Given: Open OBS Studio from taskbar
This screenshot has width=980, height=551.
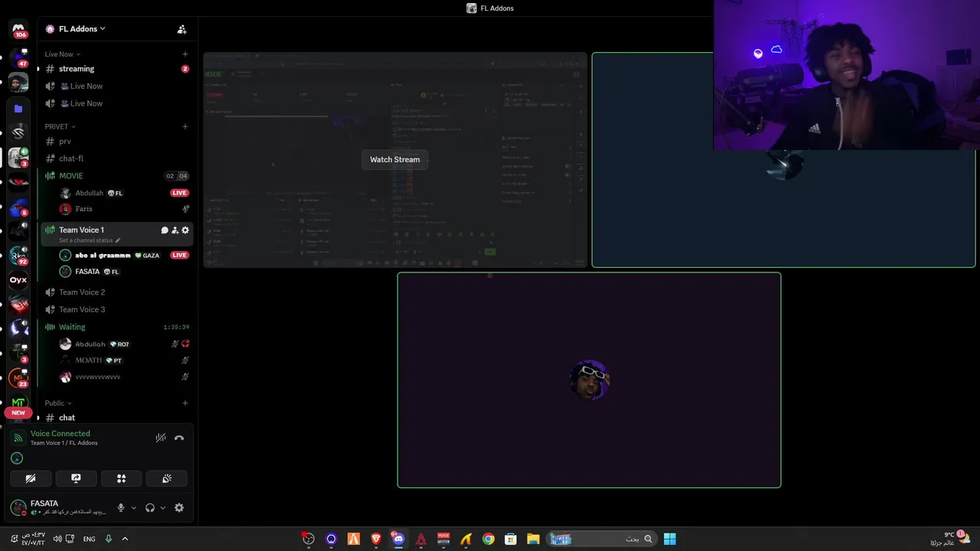Looking at the screenshot, I should [309, 539].
